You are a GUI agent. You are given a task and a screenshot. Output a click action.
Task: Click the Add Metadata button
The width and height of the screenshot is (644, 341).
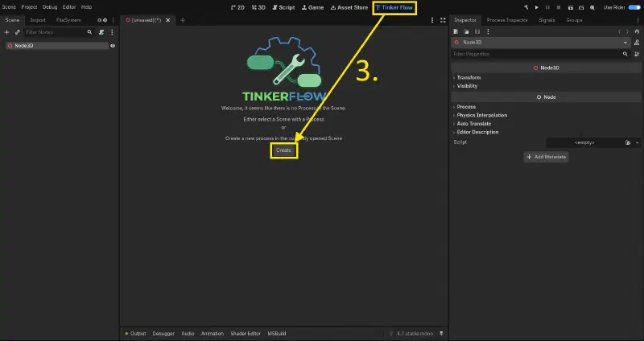tap(546, 157)
